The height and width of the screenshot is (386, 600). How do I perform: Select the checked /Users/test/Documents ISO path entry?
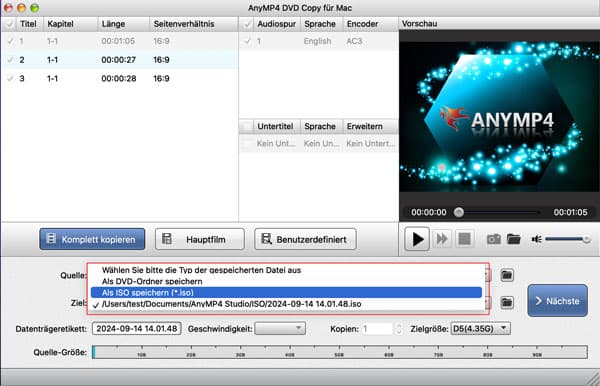[x=287, y=304]
